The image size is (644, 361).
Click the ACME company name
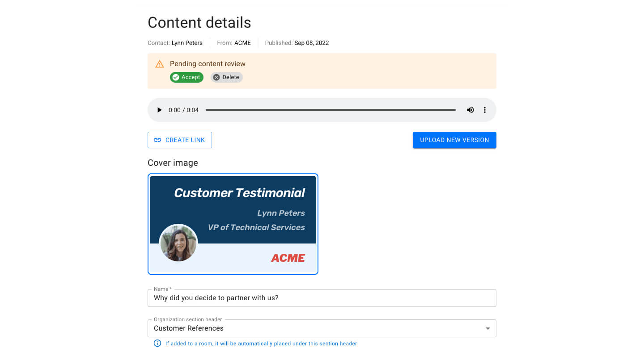(x=243, y=42)
